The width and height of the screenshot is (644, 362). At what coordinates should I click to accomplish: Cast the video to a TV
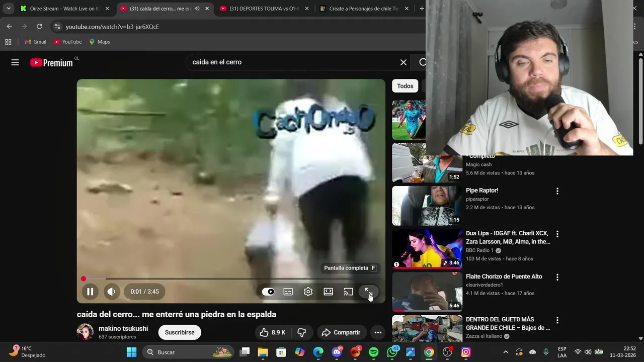tap(348, 292)
